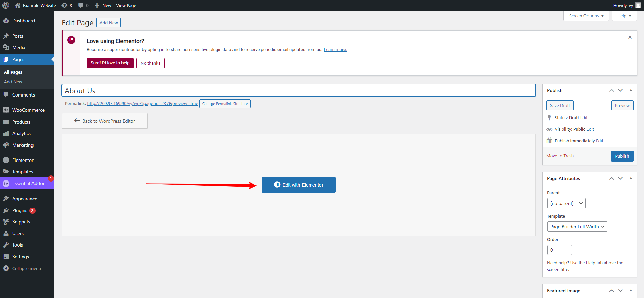Toggle Featured image panel triangle
Screen dimensions: 644x298
click(631, 291)
